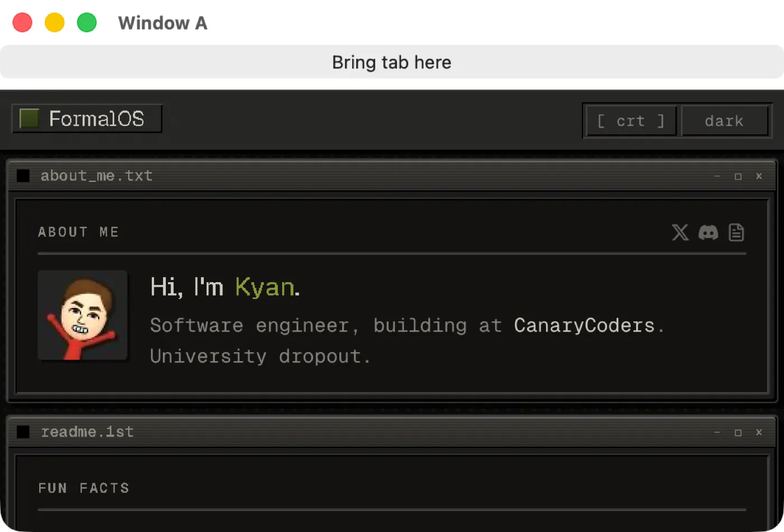Open the Discord icon link
This screenshot has width=784, height=532.
[708, 232]
